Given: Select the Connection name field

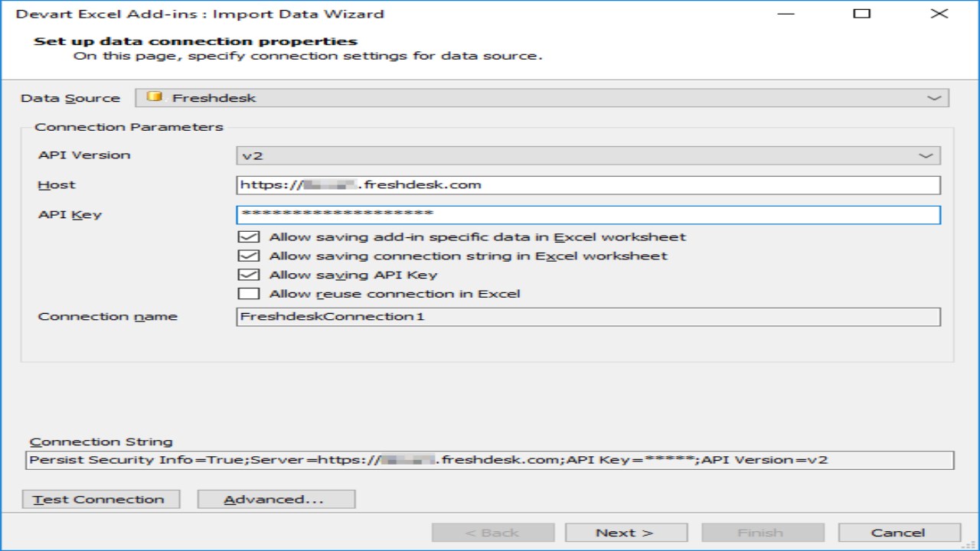Looking at the screenshot, I should point(588,317).
